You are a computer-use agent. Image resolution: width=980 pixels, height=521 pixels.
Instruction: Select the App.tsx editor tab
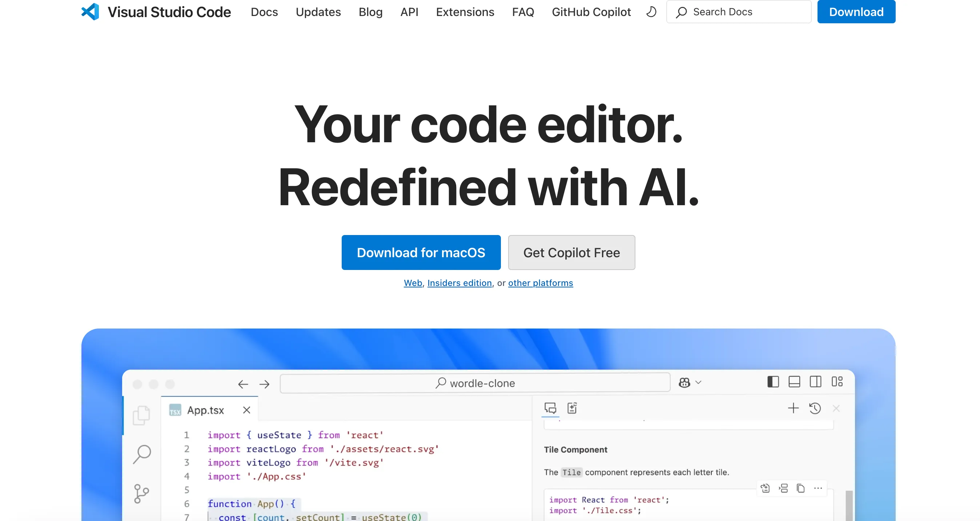click(x=210, y=410)
